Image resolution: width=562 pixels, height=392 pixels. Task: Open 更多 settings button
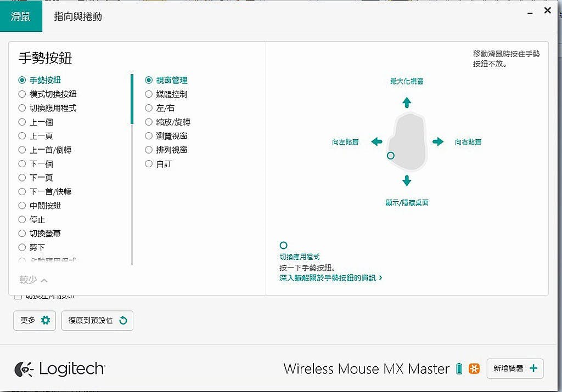pos(35,320)
